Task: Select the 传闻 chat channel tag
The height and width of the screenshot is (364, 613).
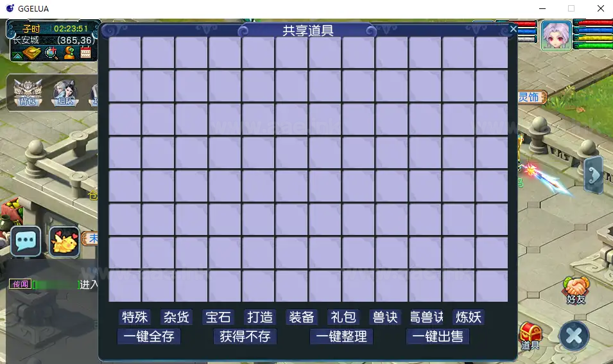Action: 21,284
